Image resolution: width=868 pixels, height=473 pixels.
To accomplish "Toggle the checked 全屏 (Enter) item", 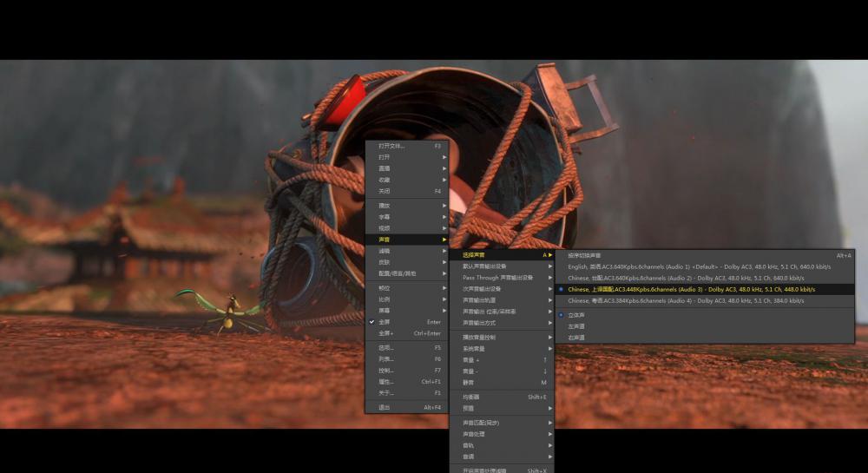I will tap(407, 322).
